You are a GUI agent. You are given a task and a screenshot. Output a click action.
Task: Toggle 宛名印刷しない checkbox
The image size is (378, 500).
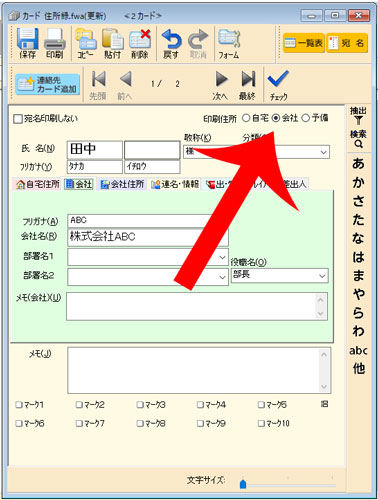coord(18,119)
